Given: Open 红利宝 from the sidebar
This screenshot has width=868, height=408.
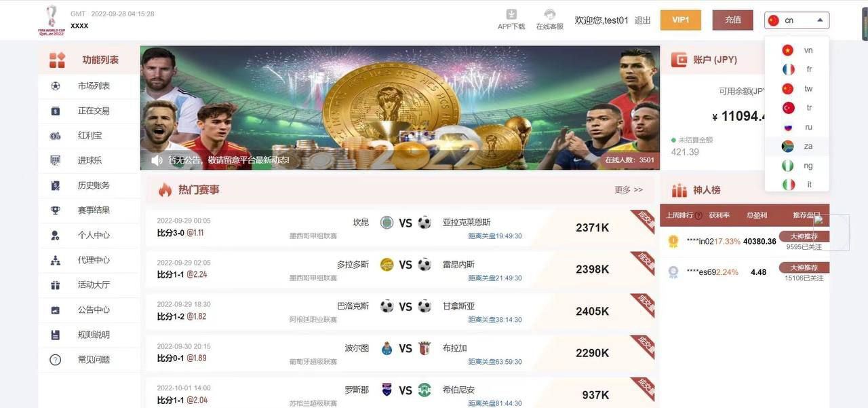Looking at the screenshot, I should (90, 136).
